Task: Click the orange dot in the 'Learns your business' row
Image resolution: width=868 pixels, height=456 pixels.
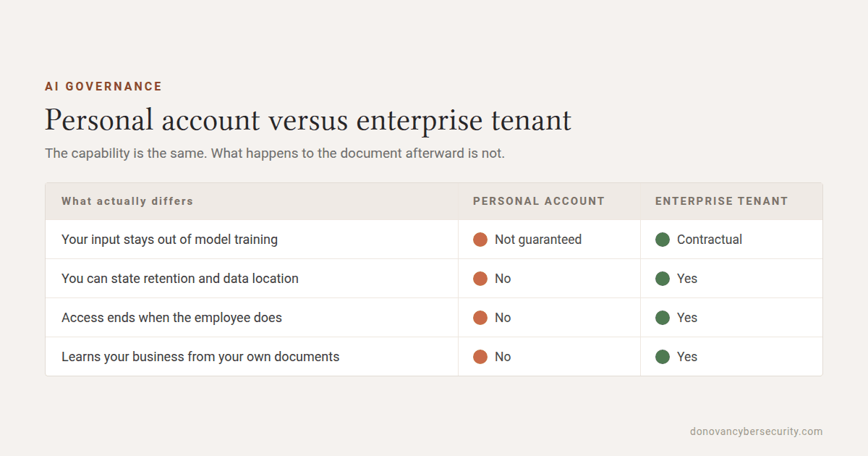Action: click(480, 357)
